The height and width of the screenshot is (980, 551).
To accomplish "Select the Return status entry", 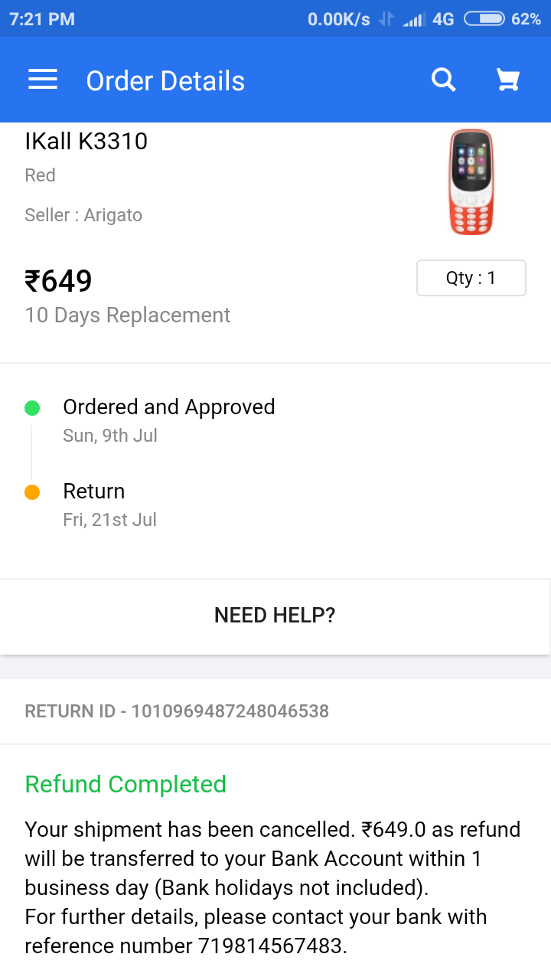I will (x=94, y=492).
